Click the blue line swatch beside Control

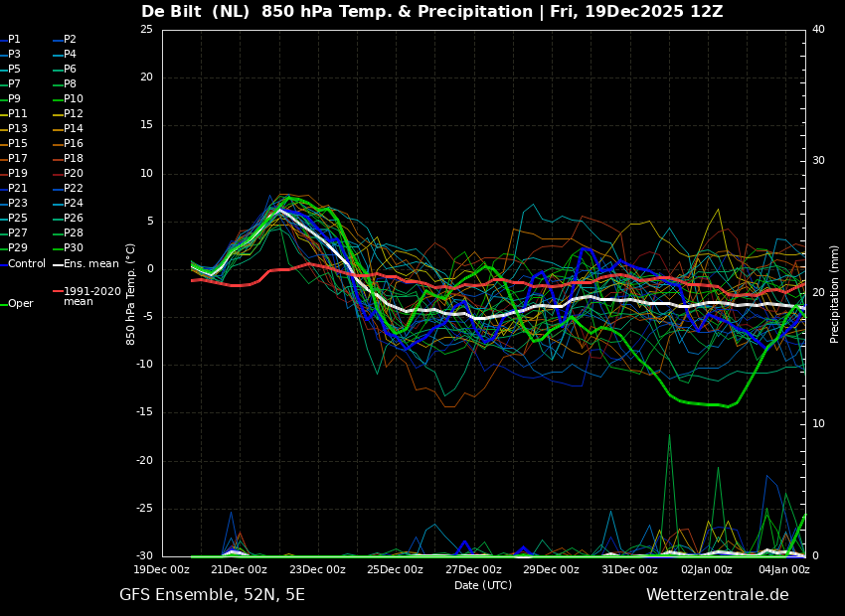pyautogui.click(x=3, y=265)
